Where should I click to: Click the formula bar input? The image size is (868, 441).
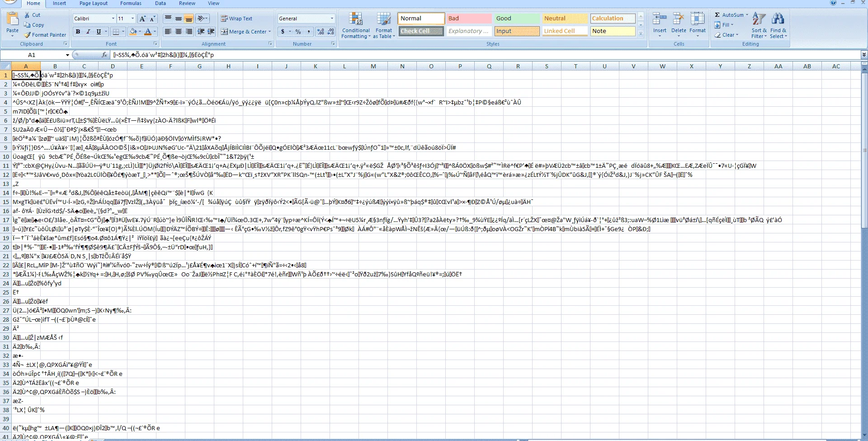(x=485, y=55)
